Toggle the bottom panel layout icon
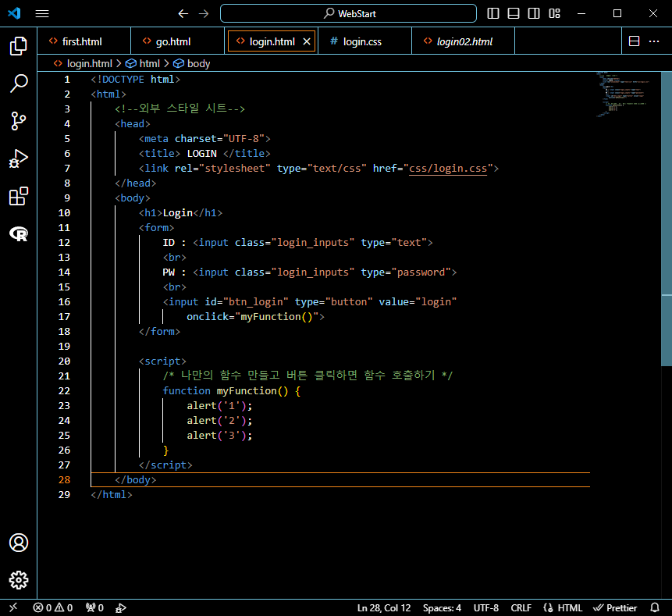Viewport: 672px width, 616px height. [514, 14]
